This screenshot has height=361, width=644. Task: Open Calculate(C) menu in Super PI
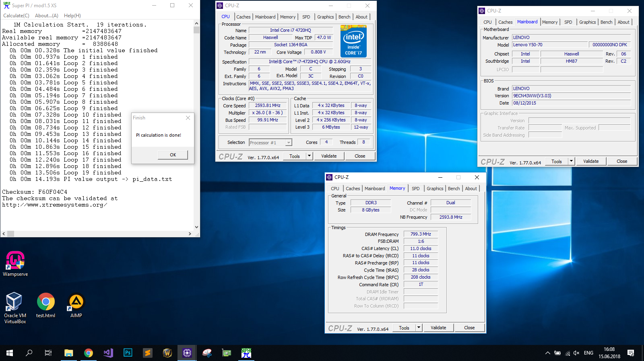point(16,16)
